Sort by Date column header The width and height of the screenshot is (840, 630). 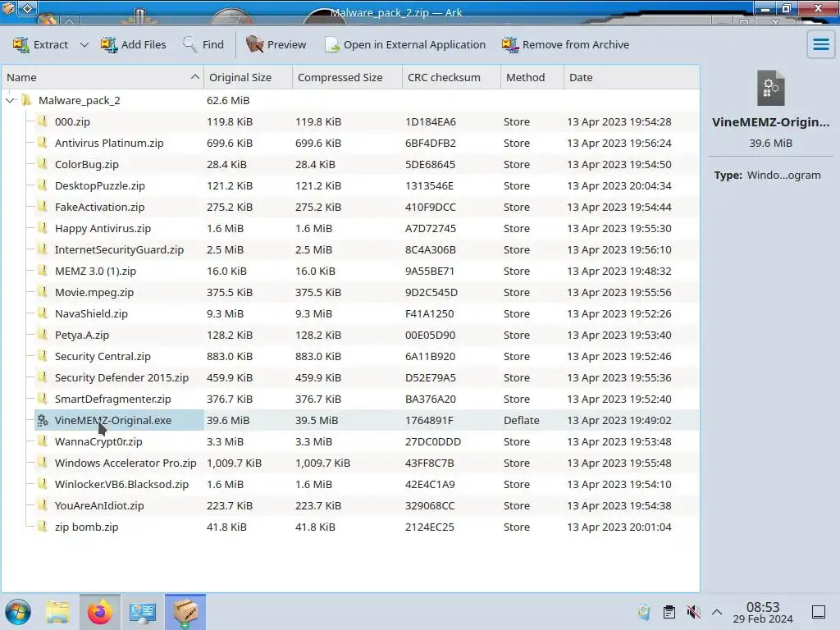[x=632, y=77]
